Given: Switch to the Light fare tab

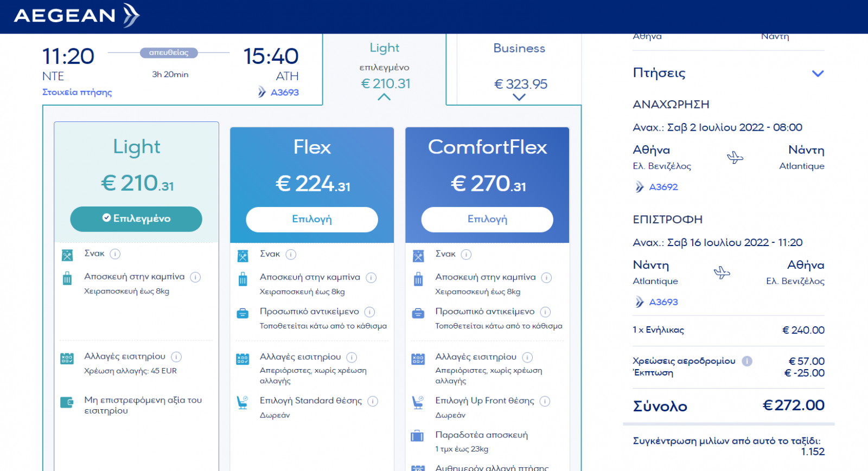Looking at the screenshot, I should point(385,69).
